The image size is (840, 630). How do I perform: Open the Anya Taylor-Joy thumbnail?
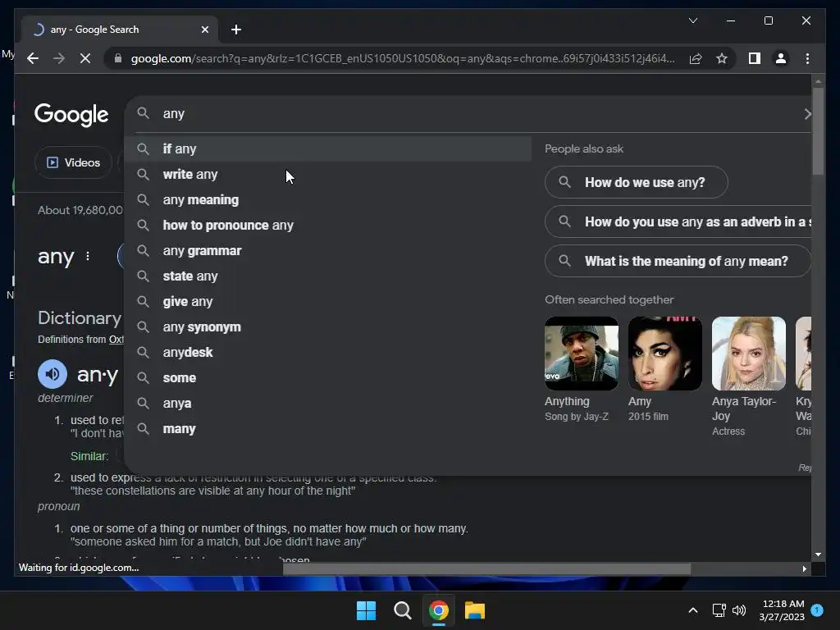coord(748,354)
